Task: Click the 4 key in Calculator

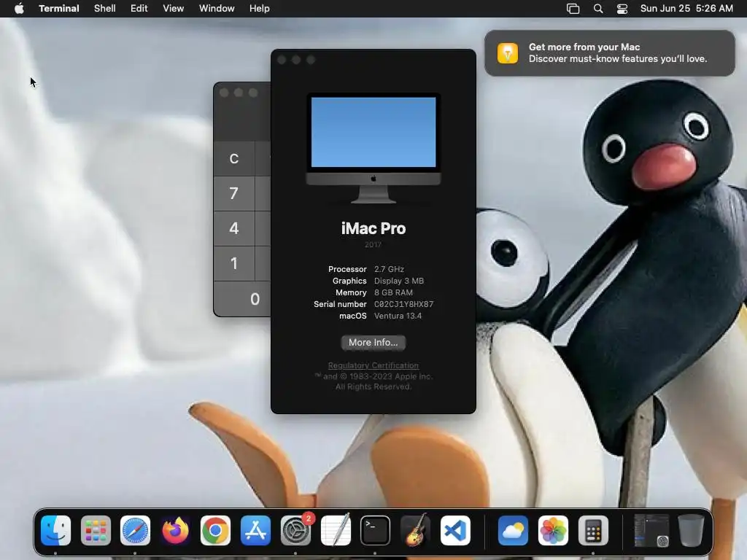Action: pyautogui.click(x=234, y=228)
